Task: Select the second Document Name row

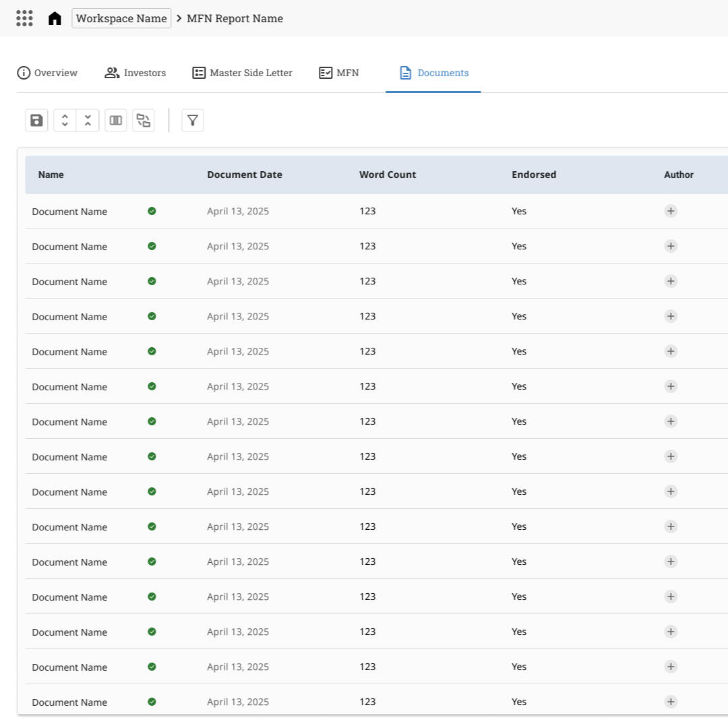Action: pos(69,247)
